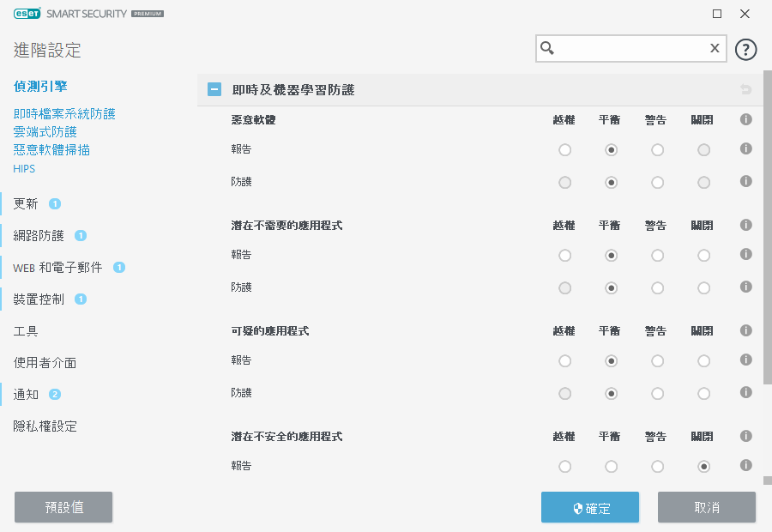Screen dimensions: 772x532
Task: Open the 雲端式防護 subsection
Action: pyautogui.click(x=45, y=131)
